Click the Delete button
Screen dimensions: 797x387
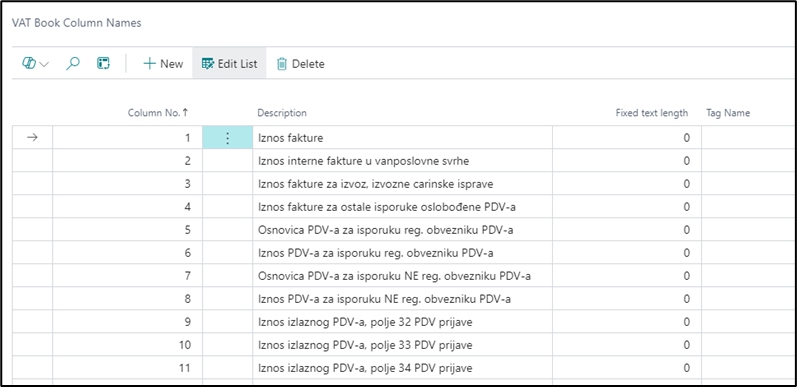pyautogui.click(x=300, y=64)
